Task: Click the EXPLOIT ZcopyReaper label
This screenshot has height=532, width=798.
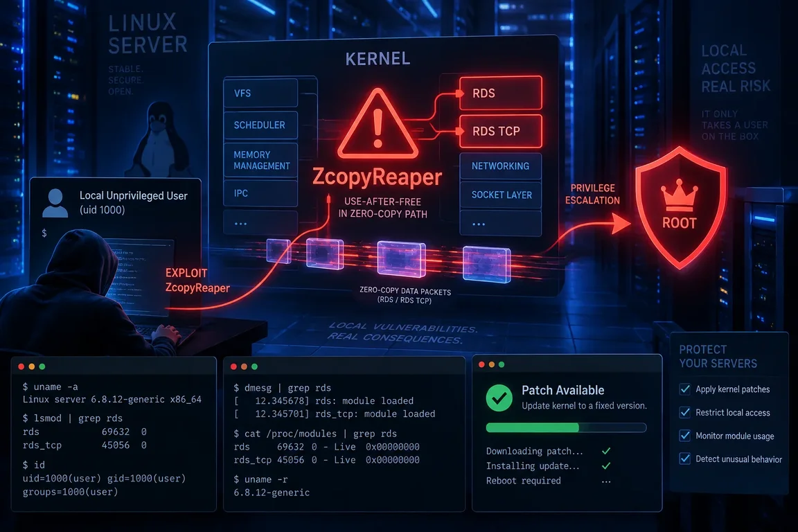Action: [x=197, y=281]
